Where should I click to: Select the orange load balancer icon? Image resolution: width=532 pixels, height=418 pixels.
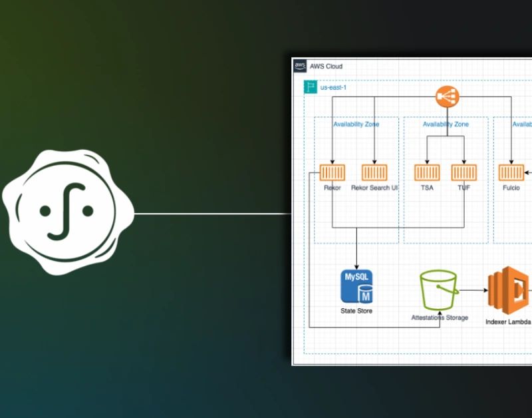pos(447,97)
